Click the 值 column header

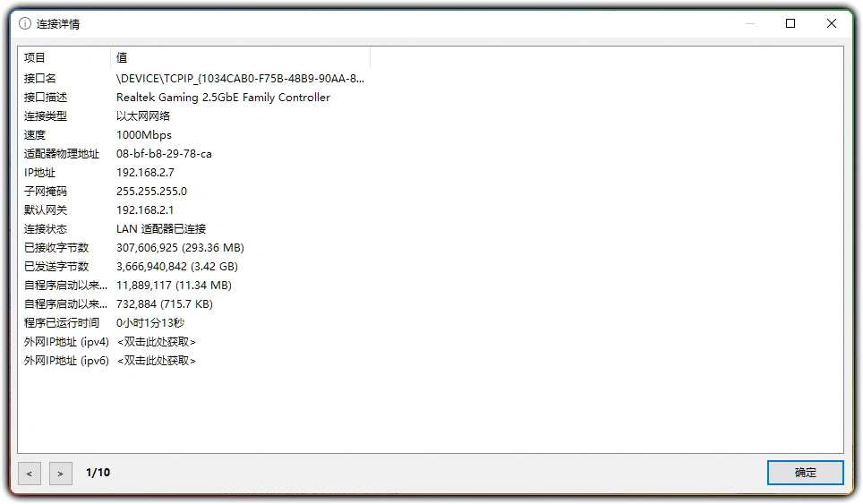(x=240, y=58)
